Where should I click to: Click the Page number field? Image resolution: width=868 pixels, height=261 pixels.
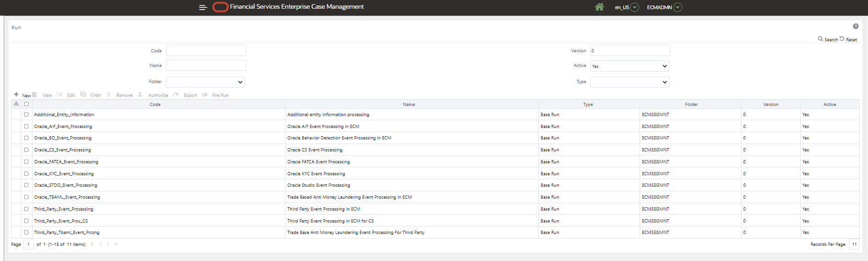(28, 244)
